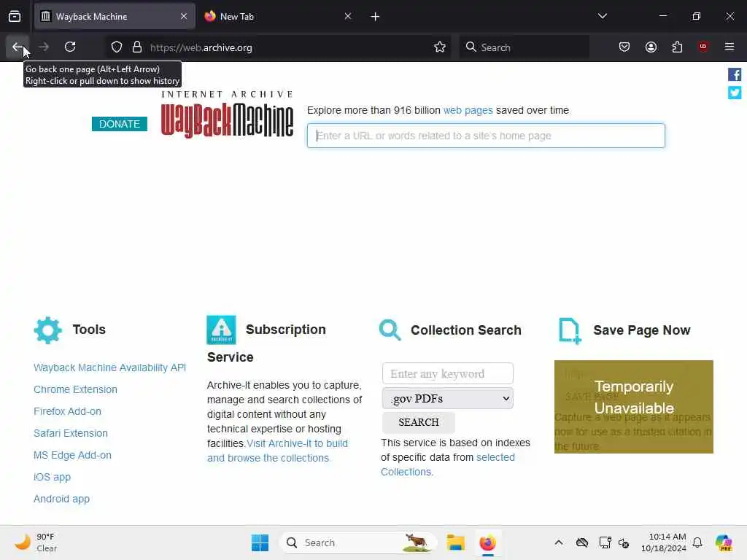747x560 pixels.
Task: Share page via Twitter icon
Action: coord(734,93)
